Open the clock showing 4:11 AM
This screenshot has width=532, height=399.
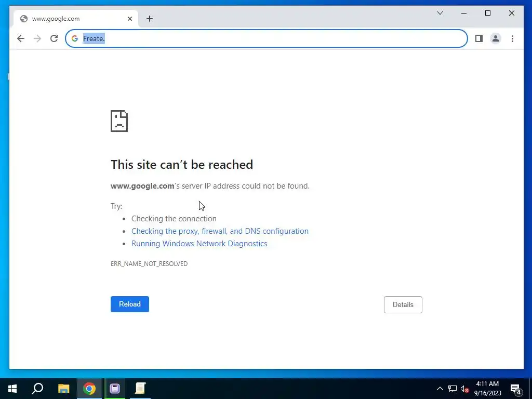tap(487, 389)
